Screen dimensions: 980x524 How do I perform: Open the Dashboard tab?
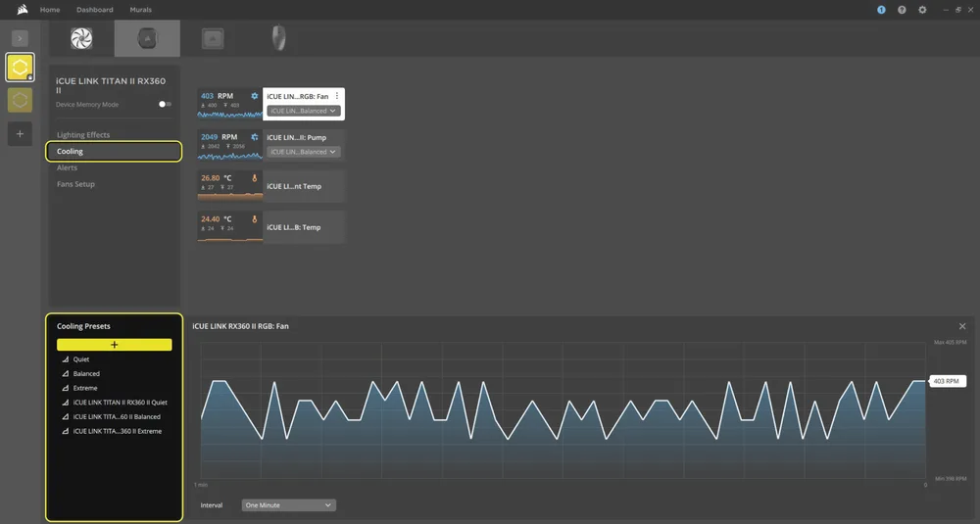(95, 10)
